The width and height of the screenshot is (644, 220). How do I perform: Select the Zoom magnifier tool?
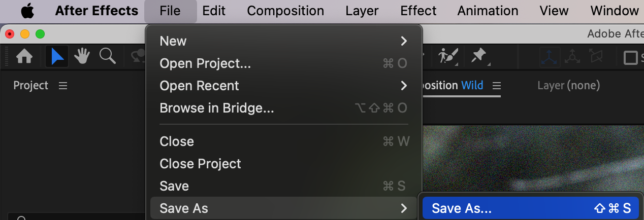pyautogui.click(x=107, y=57)
